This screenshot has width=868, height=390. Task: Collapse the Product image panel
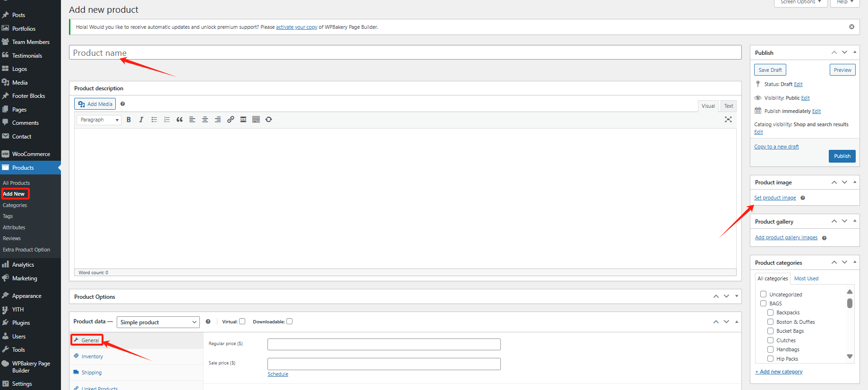[855, 182]
